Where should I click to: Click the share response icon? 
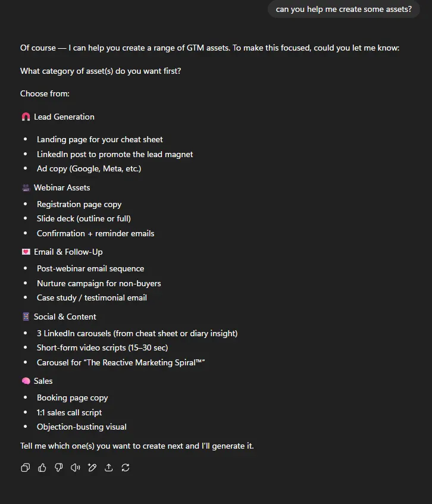click(109, 468)
